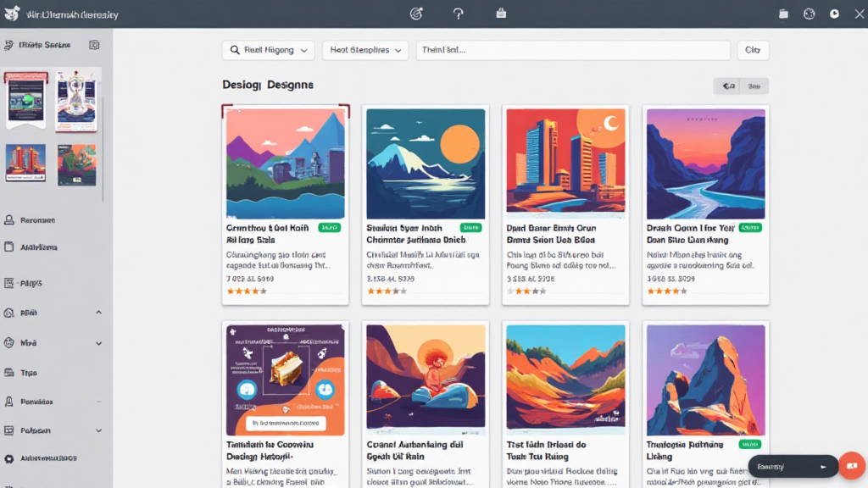The width and height of the screenshot is (868, 488).
Task: Click the star rating on the first design card
Action: point(247,291)
